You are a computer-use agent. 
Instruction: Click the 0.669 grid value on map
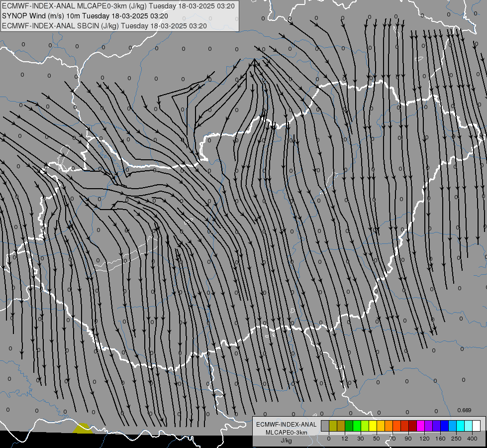[x=464, y=410]
